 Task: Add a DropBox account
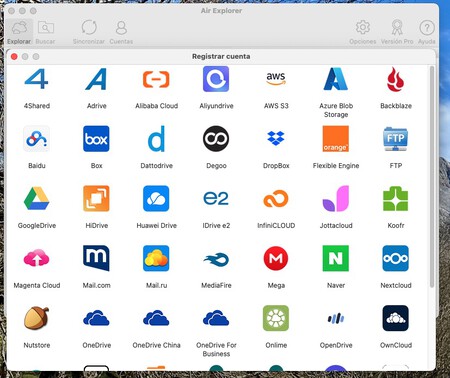tap(276, 139)
